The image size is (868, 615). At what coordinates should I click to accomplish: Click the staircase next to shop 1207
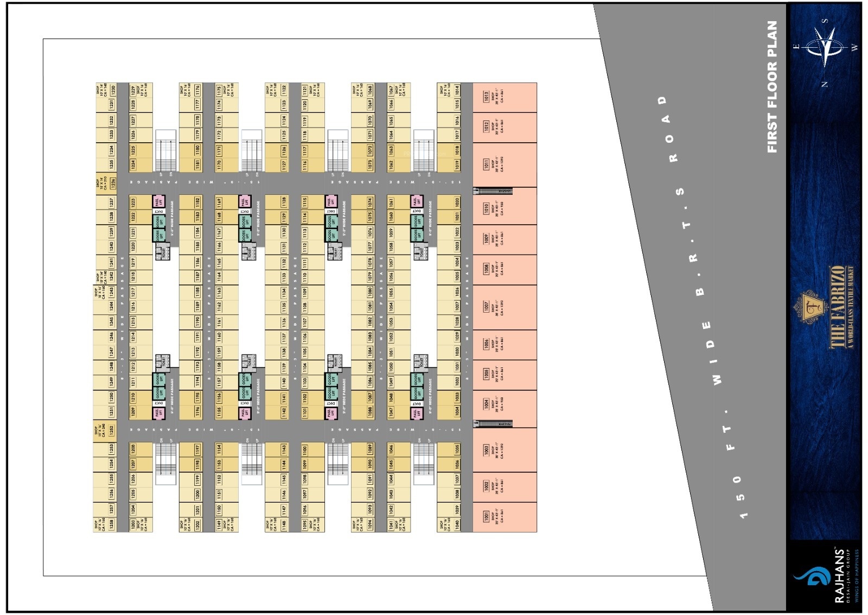(165, 464)
